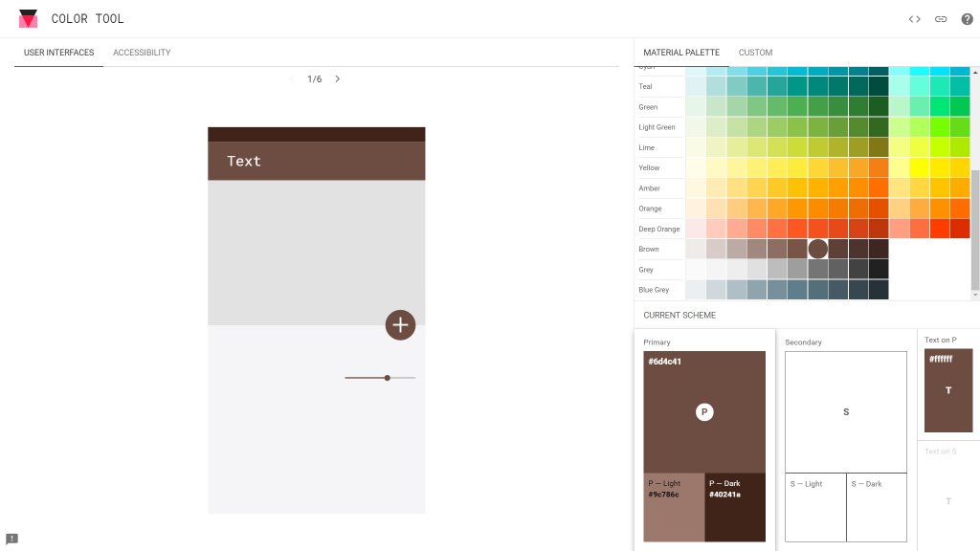
Task: Click the P marker on the Primary card
Action: 704,411
